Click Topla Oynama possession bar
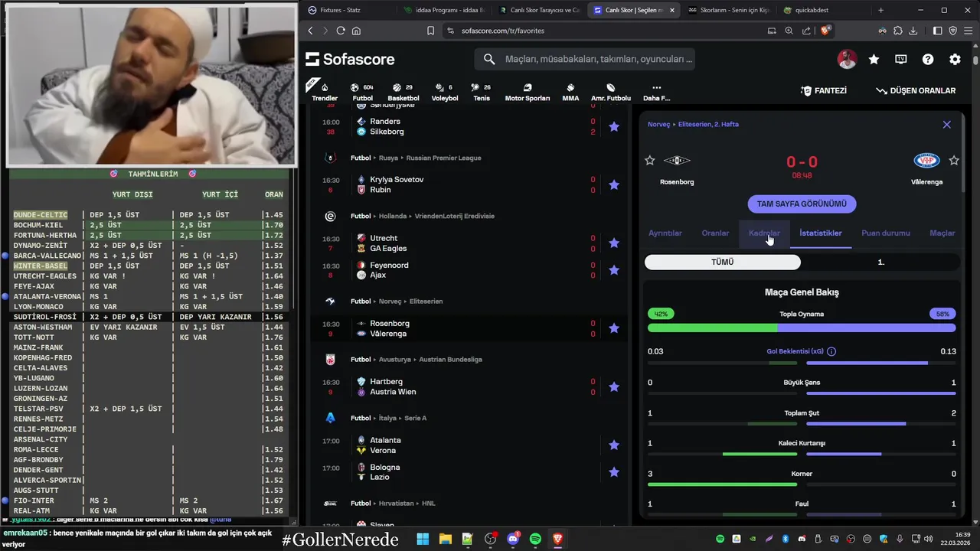980x551 pixels. 802,328
